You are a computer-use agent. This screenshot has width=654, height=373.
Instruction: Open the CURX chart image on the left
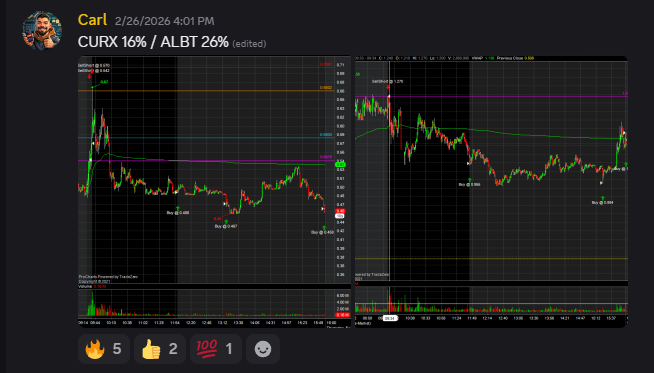click(214, 192)
